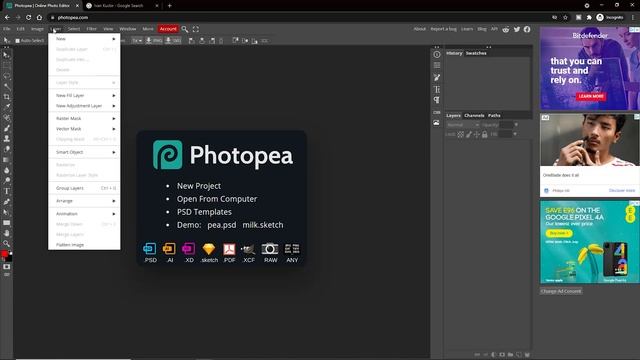
Task: Open the Character panel icon
Action: [x=437, y=89]
